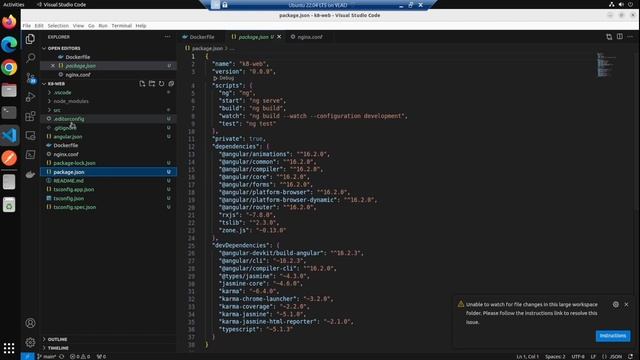
Task: Click the open changes icon in editor toolbar
Action: click(609, 37)
